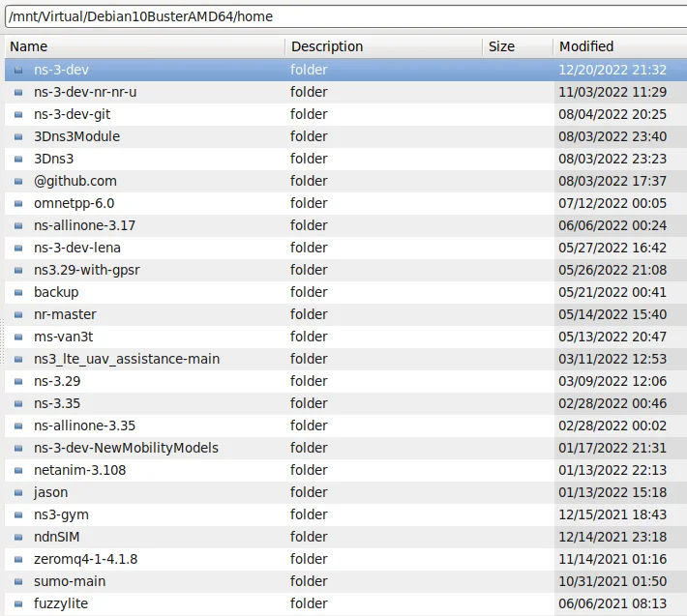Select the ns-3-dev-NewMobilityModels folder name
The height and width of the screenshot is (616, 687).
[126, 448]
